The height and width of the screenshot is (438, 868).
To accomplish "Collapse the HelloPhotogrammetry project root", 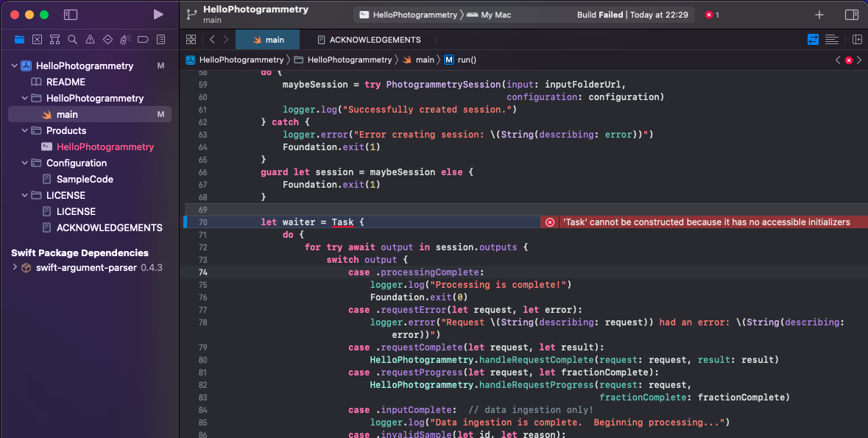I will (x=15, y=66).
